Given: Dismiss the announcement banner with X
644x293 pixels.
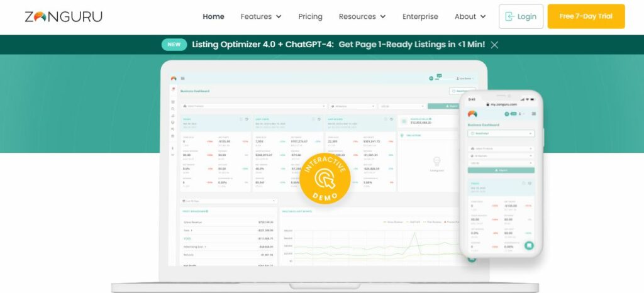Looking at the screenshot, I should 494,45.
